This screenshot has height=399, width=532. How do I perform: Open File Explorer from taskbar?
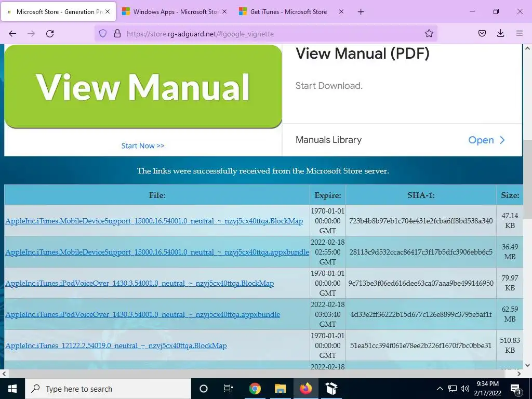[x=280, y=389]
